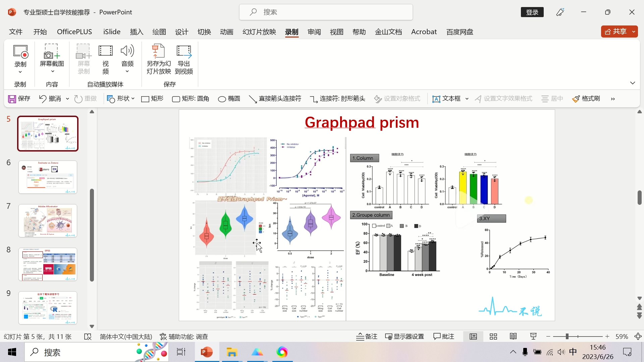Click the 撤消 undo arrow
The height and width of the screenshot is (362, 644).
pyautogui.click(x=43, y=99)
